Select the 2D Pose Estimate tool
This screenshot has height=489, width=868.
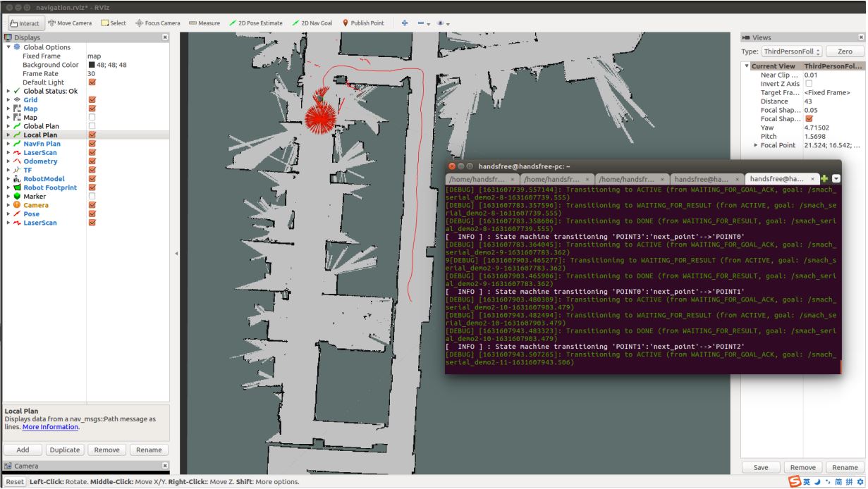pos(256,23)
